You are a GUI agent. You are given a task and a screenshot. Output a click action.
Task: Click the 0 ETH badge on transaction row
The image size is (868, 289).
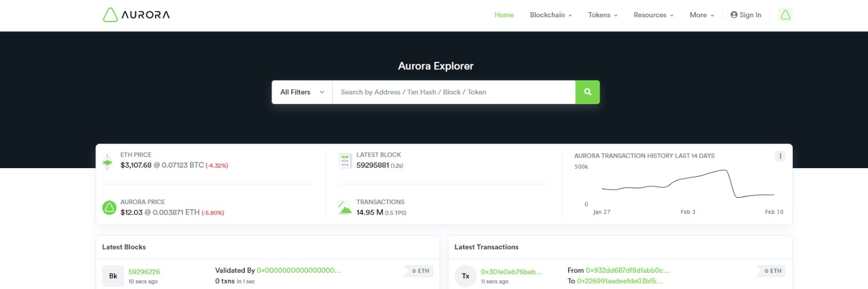pos(770,271)
